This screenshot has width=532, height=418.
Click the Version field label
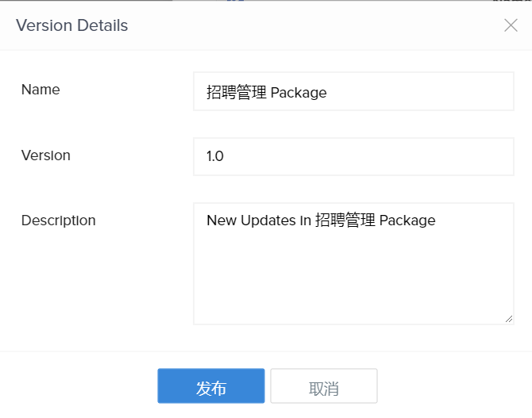coord(45,155)
